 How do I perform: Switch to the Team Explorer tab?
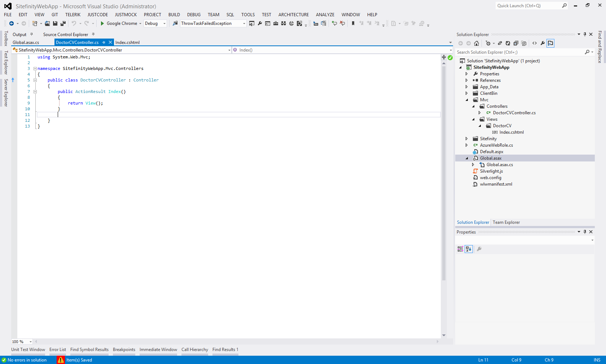pyautogui.click(x=506, y=222)
